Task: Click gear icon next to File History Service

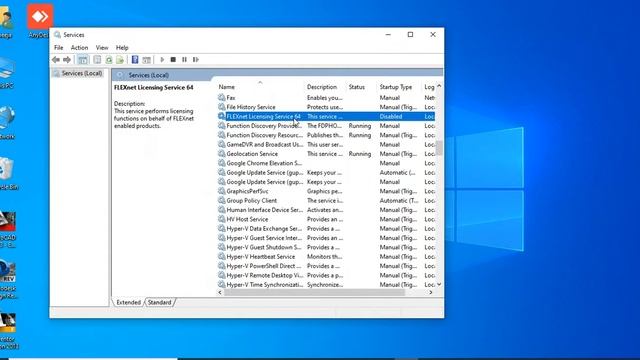Action: (221, 107)
